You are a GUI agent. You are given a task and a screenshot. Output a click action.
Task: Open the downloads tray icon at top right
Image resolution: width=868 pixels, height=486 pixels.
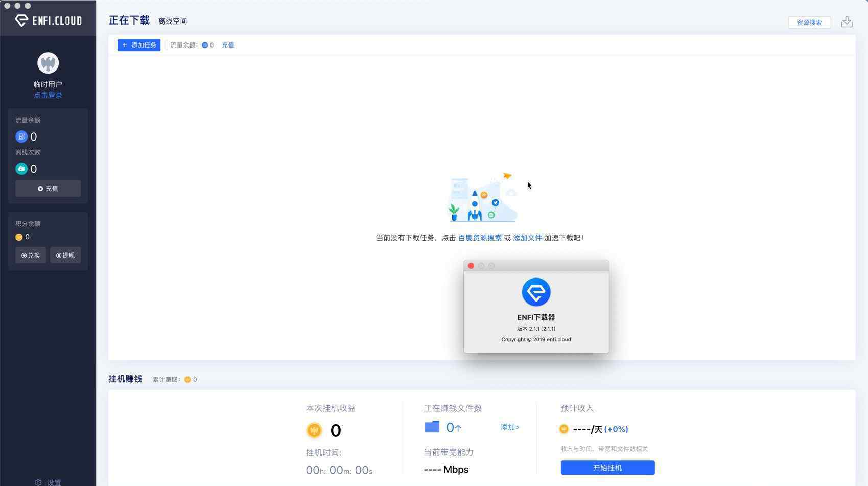pos(847,21)
